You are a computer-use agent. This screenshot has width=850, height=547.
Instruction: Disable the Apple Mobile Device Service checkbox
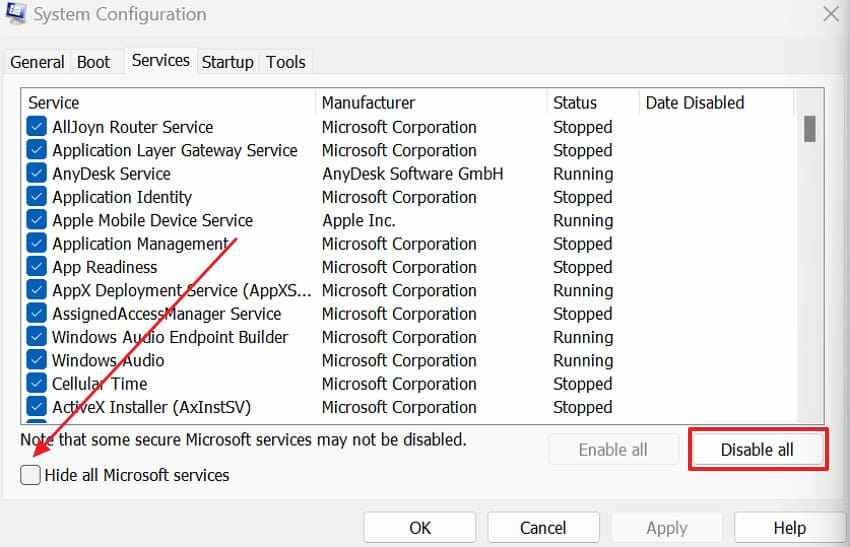click(36, 220)
